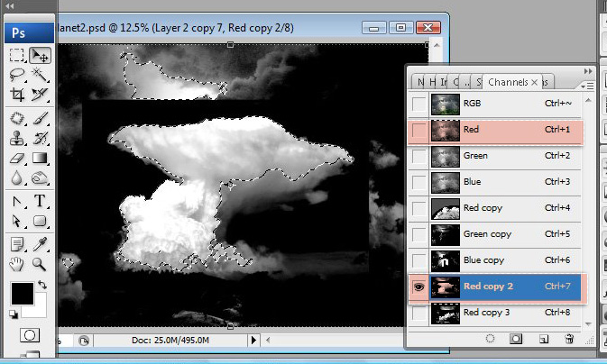Delete current channel trash icon
Image resolution: width=607 pixels, height=364 pixels.
tap(569, 340)
